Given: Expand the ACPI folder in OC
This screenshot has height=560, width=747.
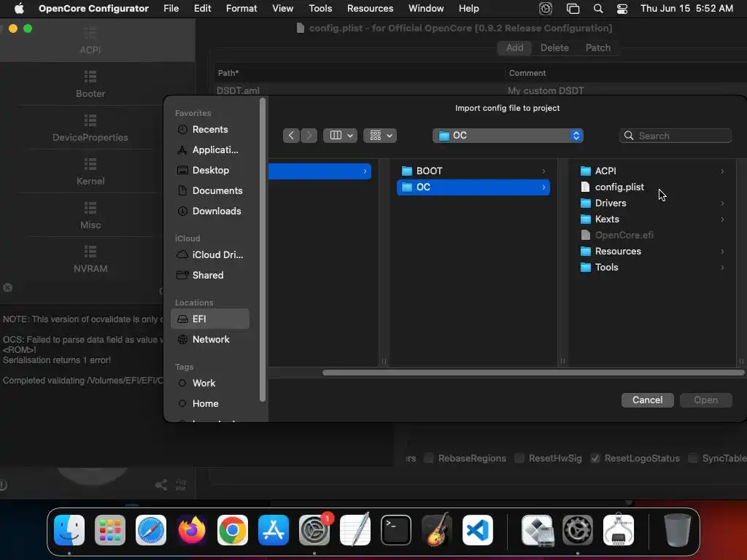Looking at the screenshot, I should click(x=722, y=171).
